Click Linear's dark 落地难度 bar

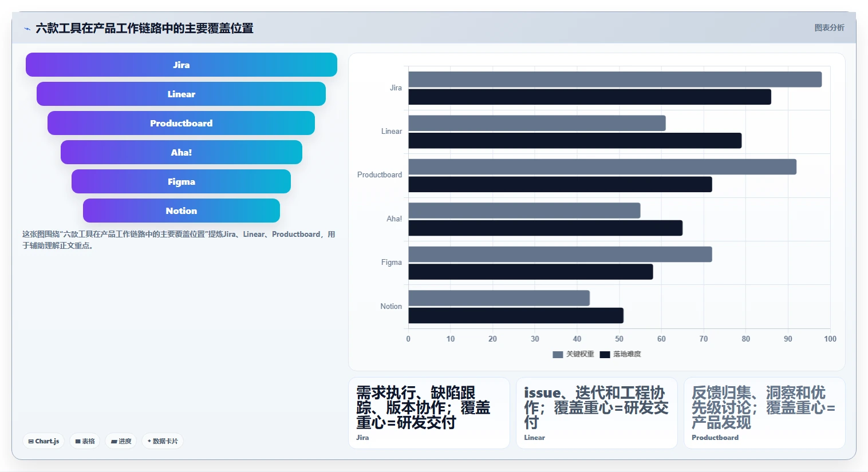[575, 141]
